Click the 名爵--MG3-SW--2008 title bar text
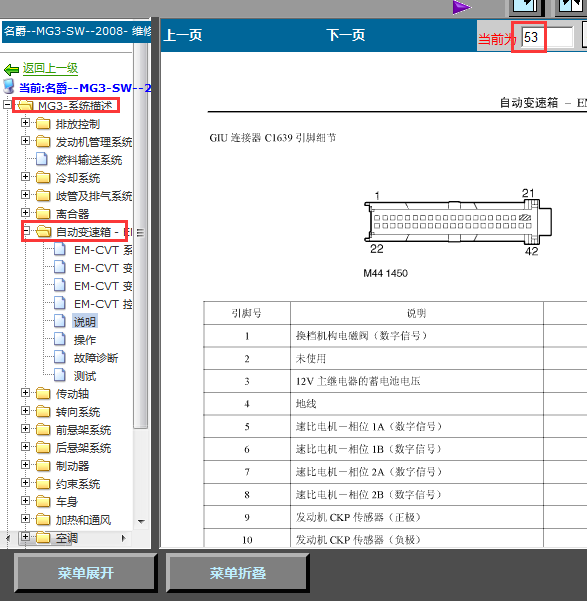The height and width of the screenshot is (607, 587). (x=77, y=31)
